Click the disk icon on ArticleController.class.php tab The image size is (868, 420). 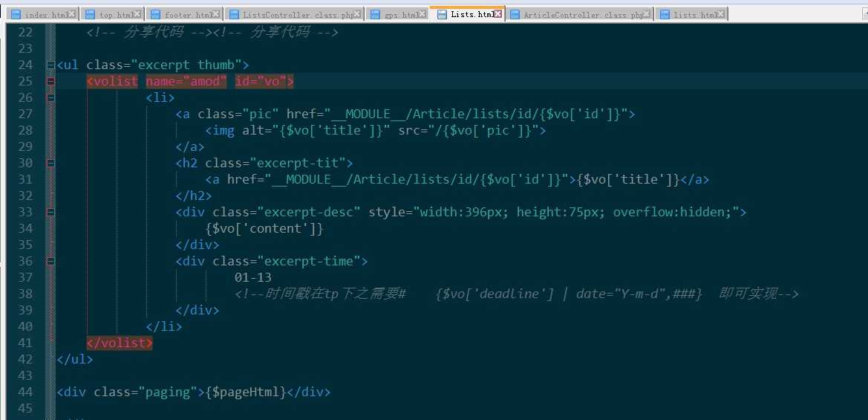(x=515, y=15)
